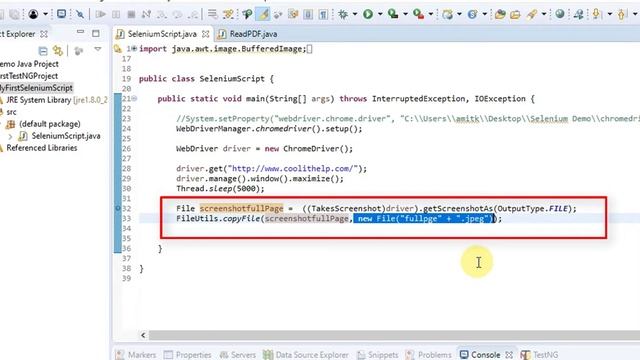Click the Disconnect debug icon

pyautogui.click(x=146, y=15)
